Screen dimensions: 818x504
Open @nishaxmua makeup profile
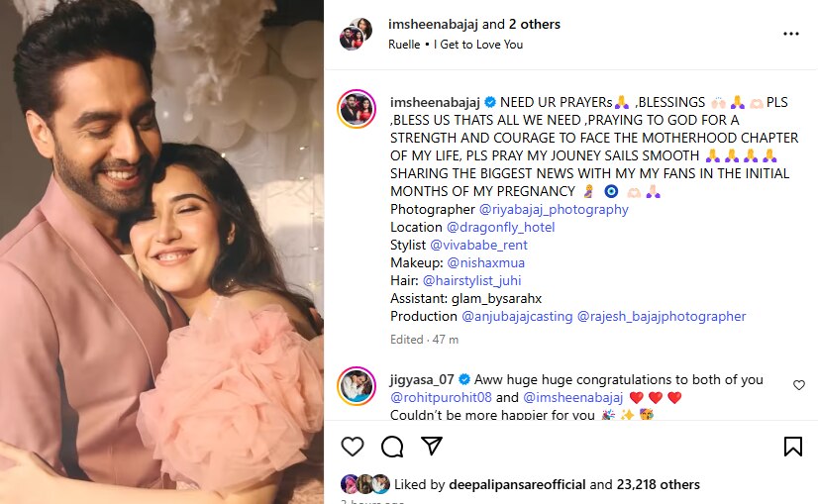[x=485, y=262]
